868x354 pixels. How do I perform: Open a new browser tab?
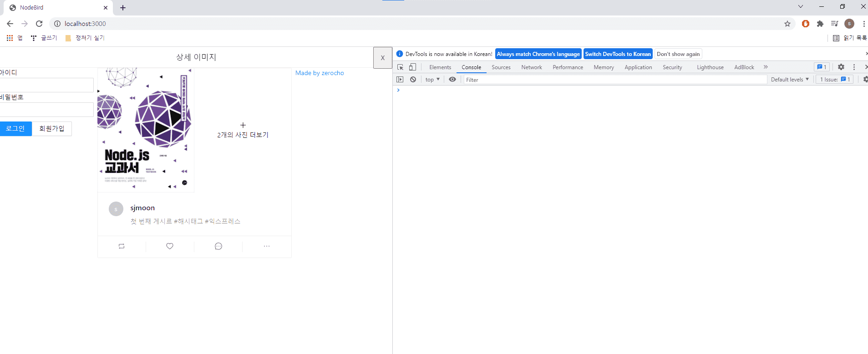coord(123,8)
